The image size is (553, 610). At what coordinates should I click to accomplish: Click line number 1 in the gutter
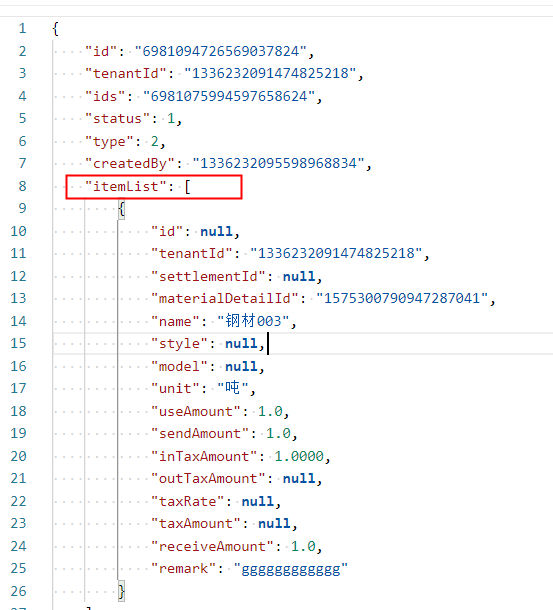(22, 28)
